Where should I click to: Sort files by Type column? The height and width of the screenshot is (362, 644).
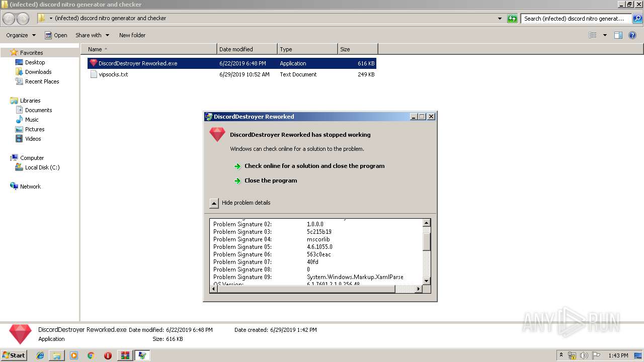(x=307, y=49)
